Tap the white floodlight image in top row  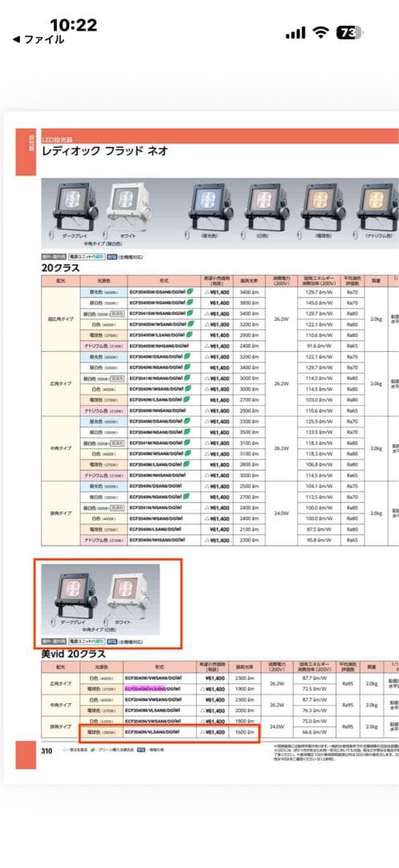click(128, 207)
